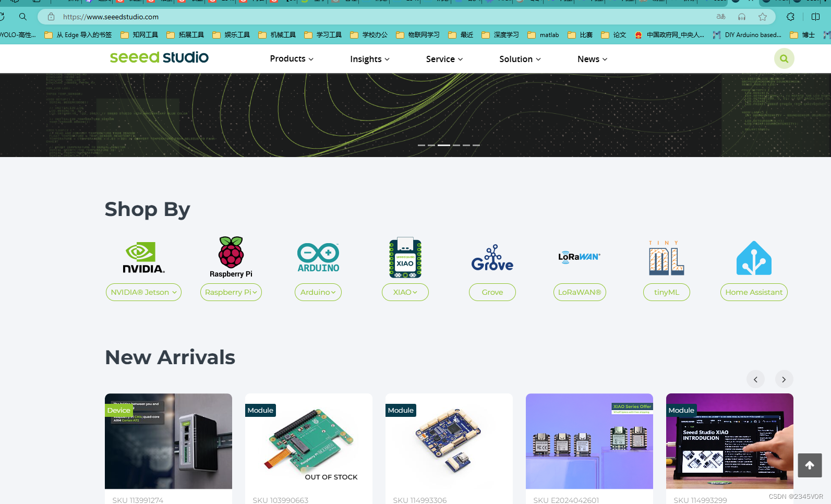Open the 娱乐工具 bookmark folder
The image size is (831, 504).
pyautogui.click(x=231, y=35)
